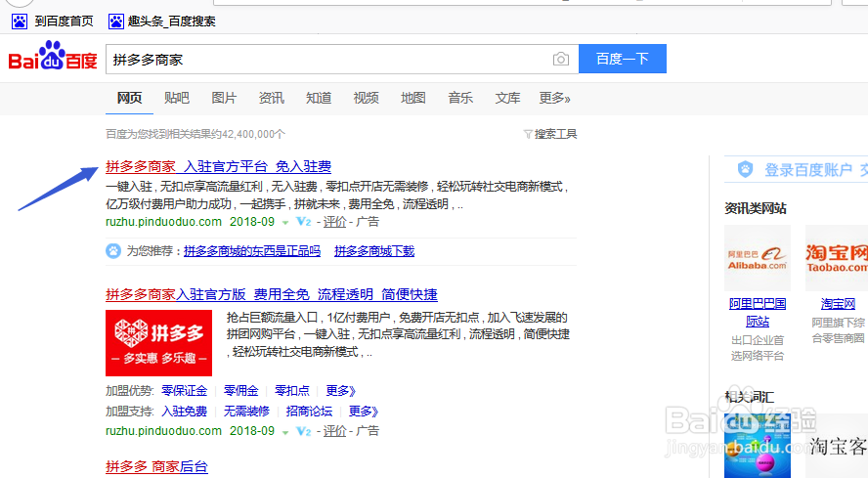868x478 pixels.
Task: Click the 为您推荐 paw icon
Action: click(113, 251)
